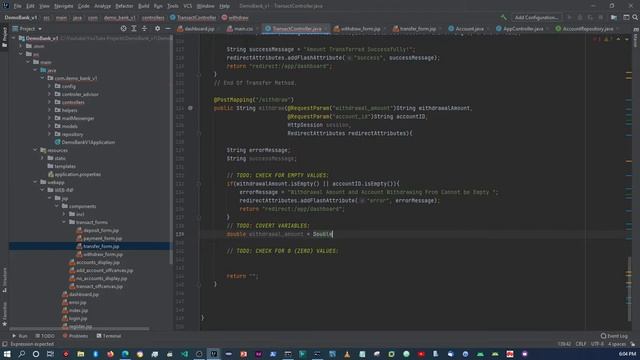The image size is (640, 360).
Task: Open the Windows Start menu
Action: (7, 354)
